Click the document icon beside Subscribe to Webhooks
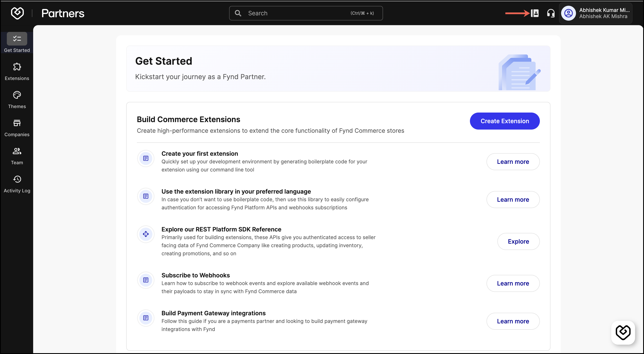Viewport: 644px width, 354px height. (146, 280)
